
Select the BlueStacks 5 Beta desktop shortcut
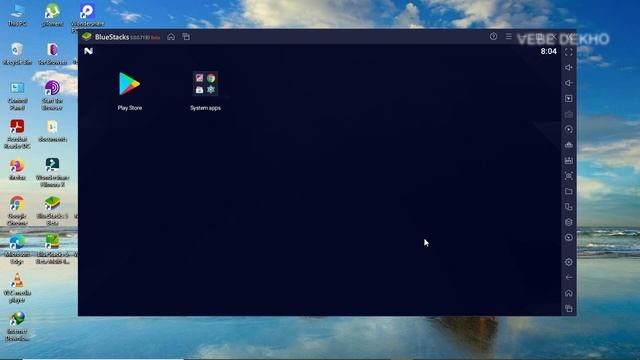point(53,211)
